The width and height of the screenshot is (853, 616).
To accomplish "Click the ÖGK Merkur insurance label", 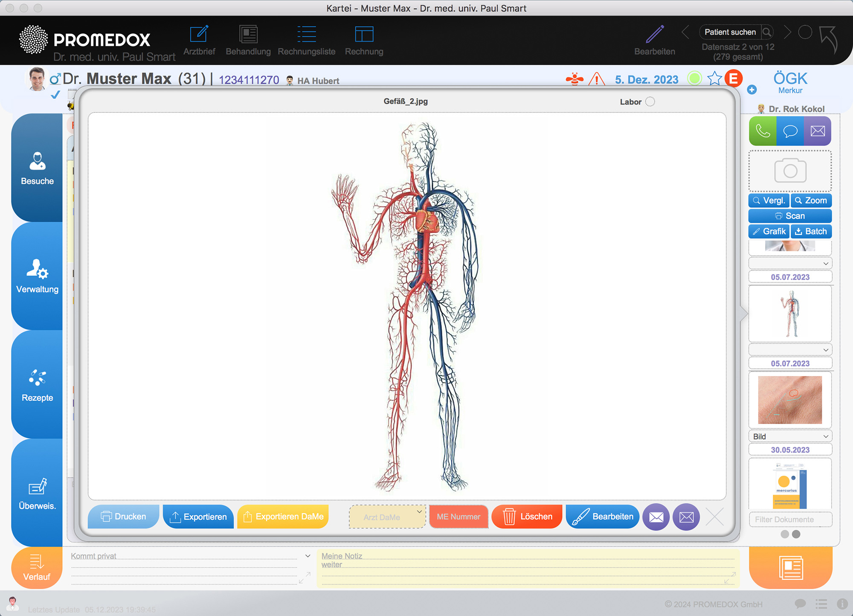I will (790, 82).
